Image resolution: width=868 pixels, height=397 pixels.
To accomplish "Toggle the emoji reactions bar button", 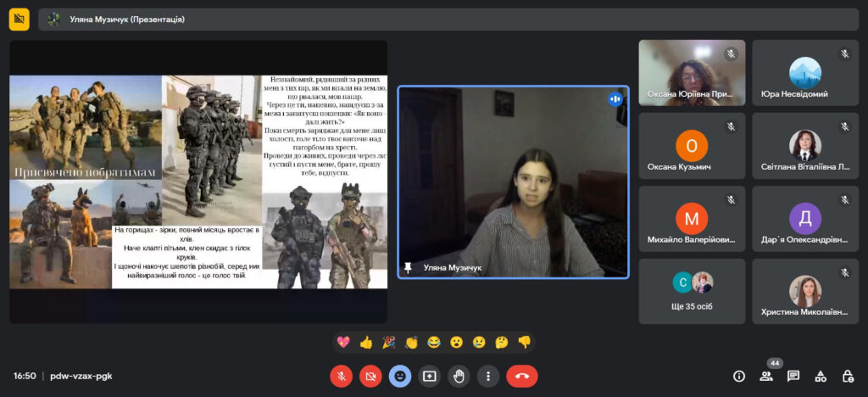I will [400, 376].
